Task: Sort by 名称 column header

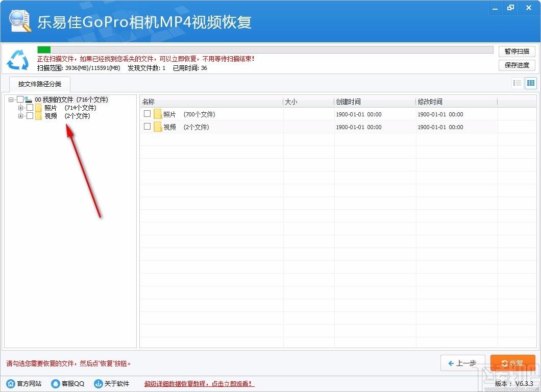Action: point(211,102)
